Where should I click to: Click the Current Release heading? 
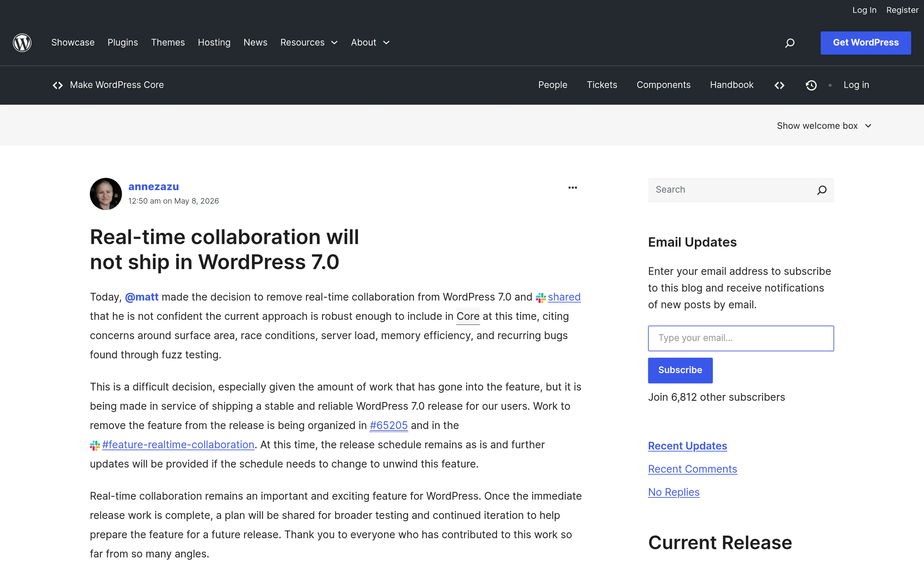[x=720, y=543]
